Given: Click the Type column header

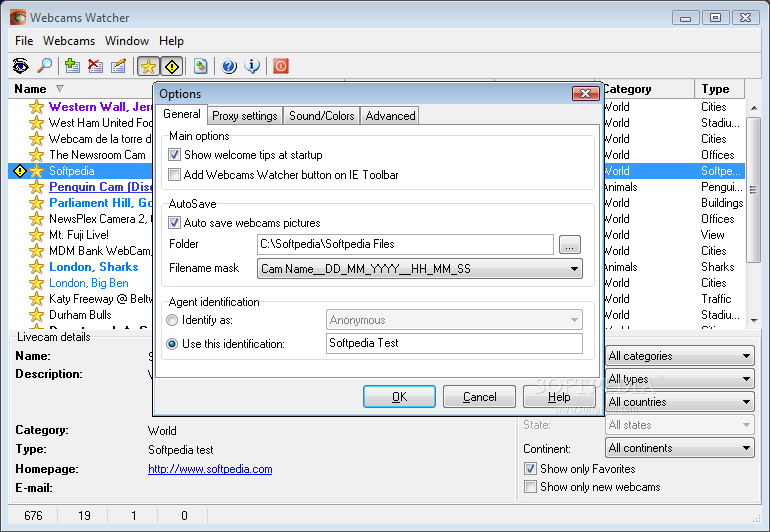Looking at the screenshot, I should click(719, 89).
